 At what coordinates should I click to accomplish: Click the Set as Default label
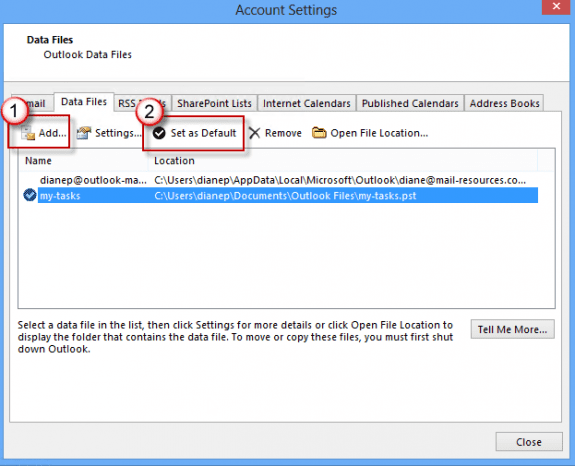pos(203,133)
